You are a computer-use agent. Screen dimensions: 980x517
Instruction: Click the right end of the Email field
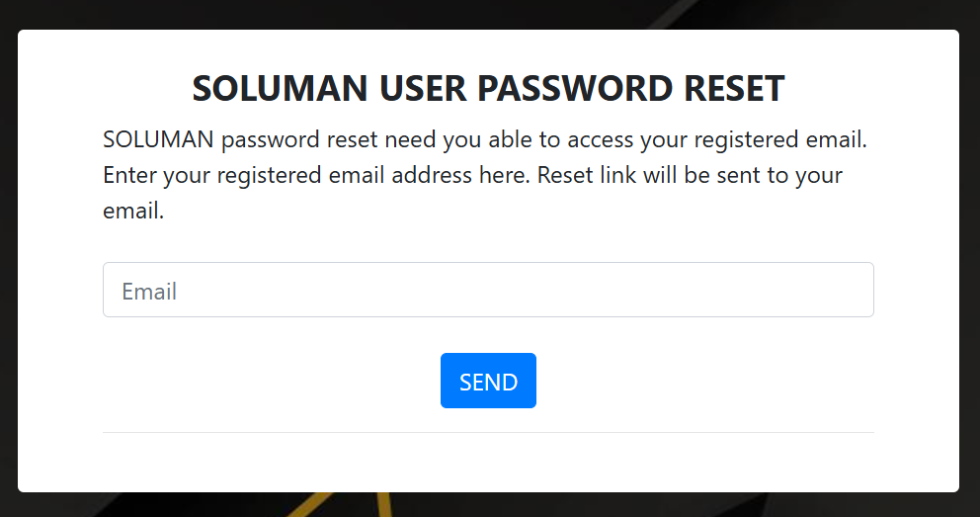click(850, 290)
